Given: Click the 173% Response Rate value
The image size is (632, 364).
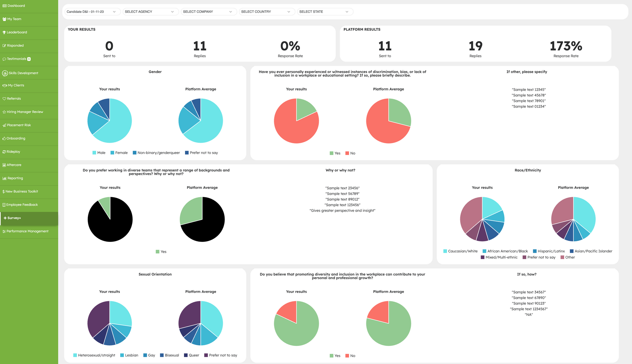Looking at the screenshot, I should tap(566, 46).
